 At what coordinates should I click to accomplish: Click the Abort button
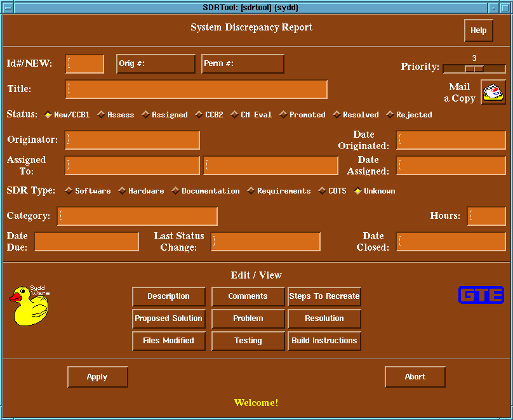(x=415, y=377)
